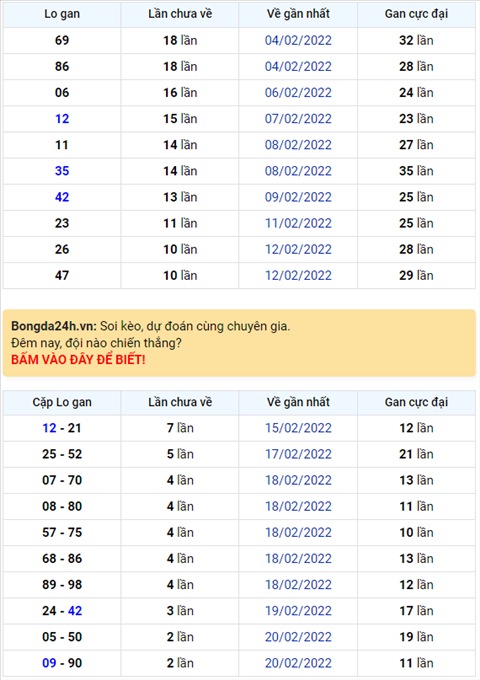Viewport: 480px width, 680px height.
Task: Open the 15/02/2022 date link
Action: [x=298, y=428]
